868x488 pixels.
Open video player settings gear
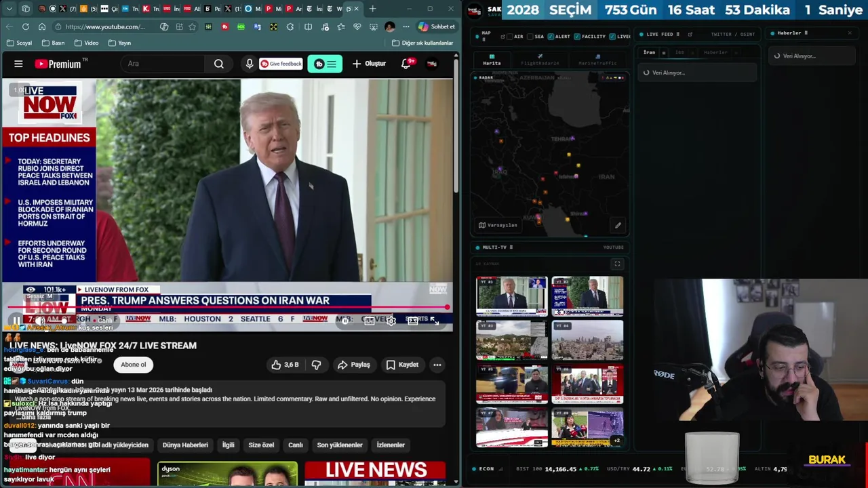[x=391, y=321]
